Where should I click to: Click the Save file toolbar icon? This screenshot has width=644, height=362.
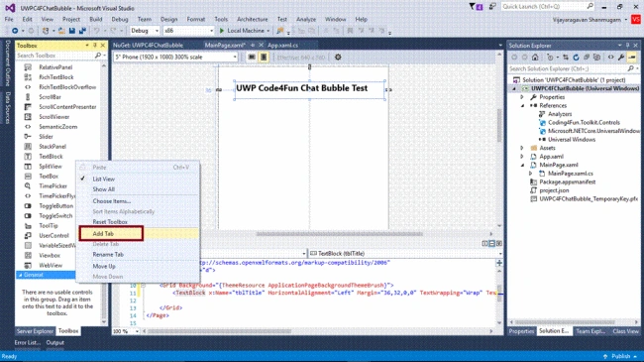point(72,31)
